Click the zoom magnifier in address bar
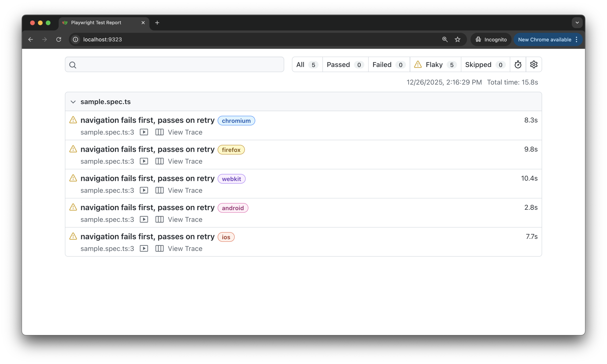Viewport: 607px width, 364px height. (445, 40)
